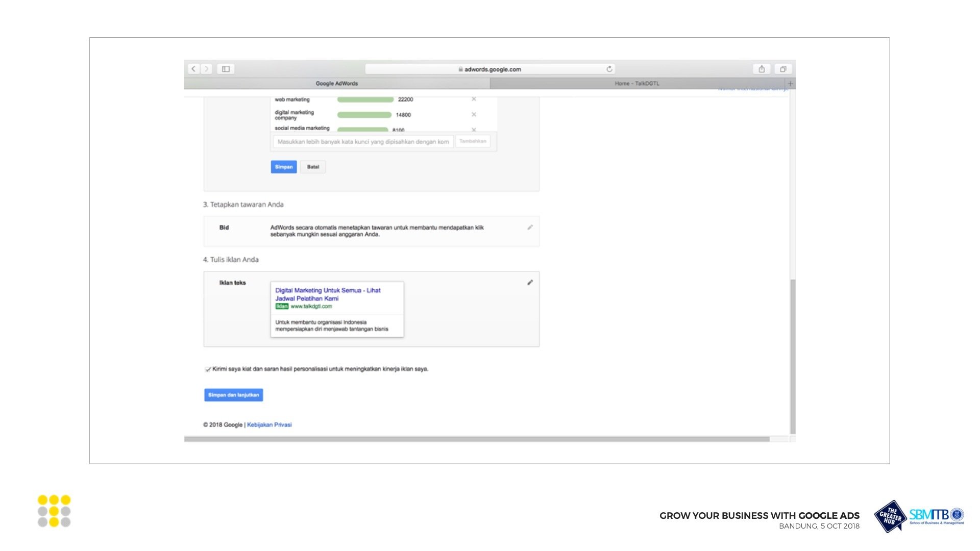
Task: Open the Kebijakan Privasi link
Action: pyautogui.click(x=269, y=425)
